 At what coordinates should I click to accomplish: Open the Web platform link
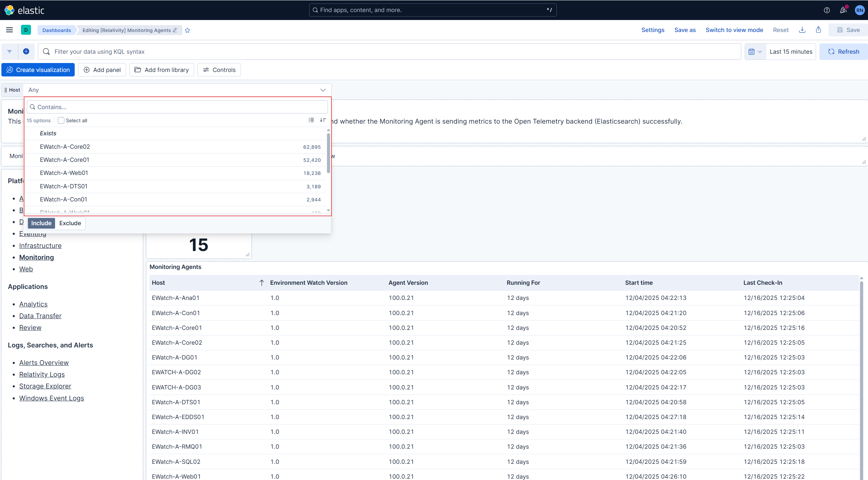[x=26, y=269]
